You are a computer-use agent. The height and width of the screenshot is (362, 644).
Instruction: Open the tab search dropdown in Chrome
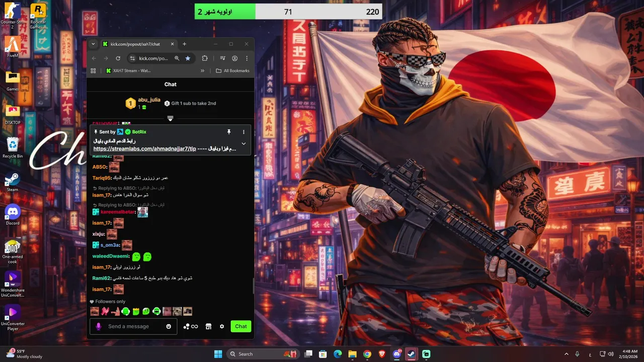tap(93, 44)
